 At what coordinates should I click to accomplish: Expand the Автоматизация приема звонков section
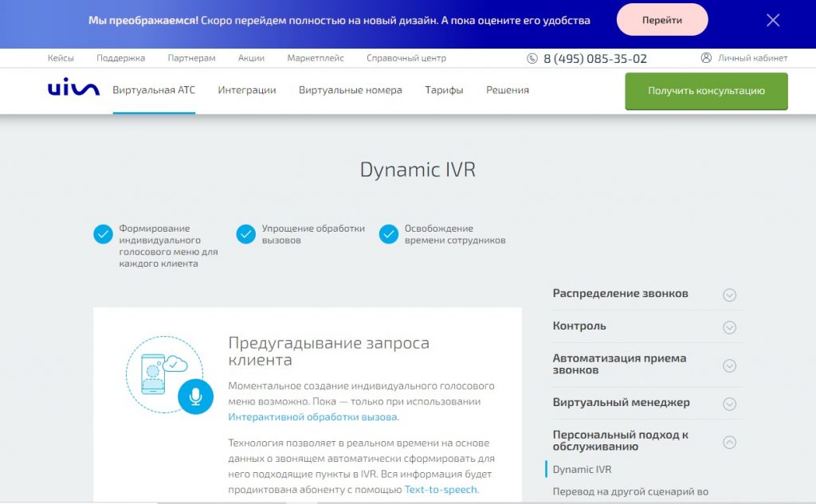pos(729,366)
